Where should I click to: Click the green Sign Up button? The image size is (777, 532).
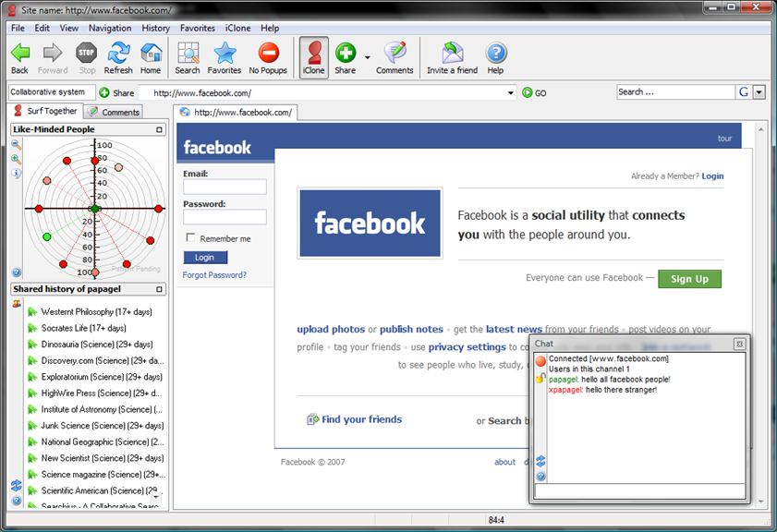point(689,279)
